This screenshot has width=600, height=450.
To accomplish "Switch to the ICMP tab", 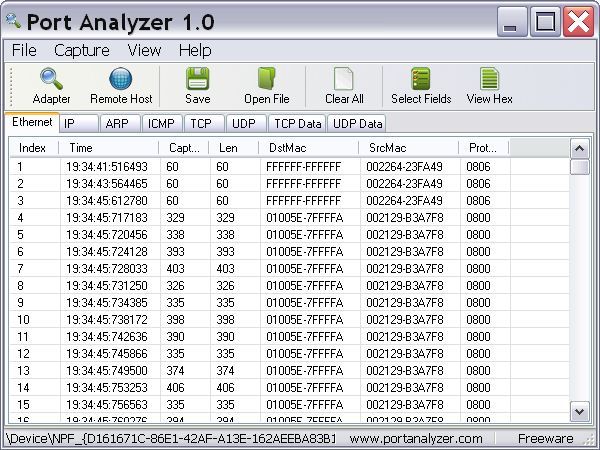I will click(162, 124).
